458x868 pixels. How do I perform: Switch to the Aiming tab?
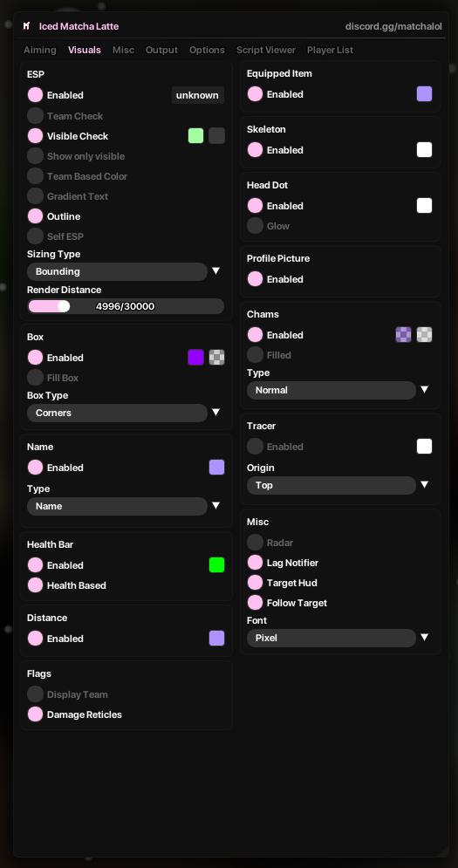tap(40, 50)
